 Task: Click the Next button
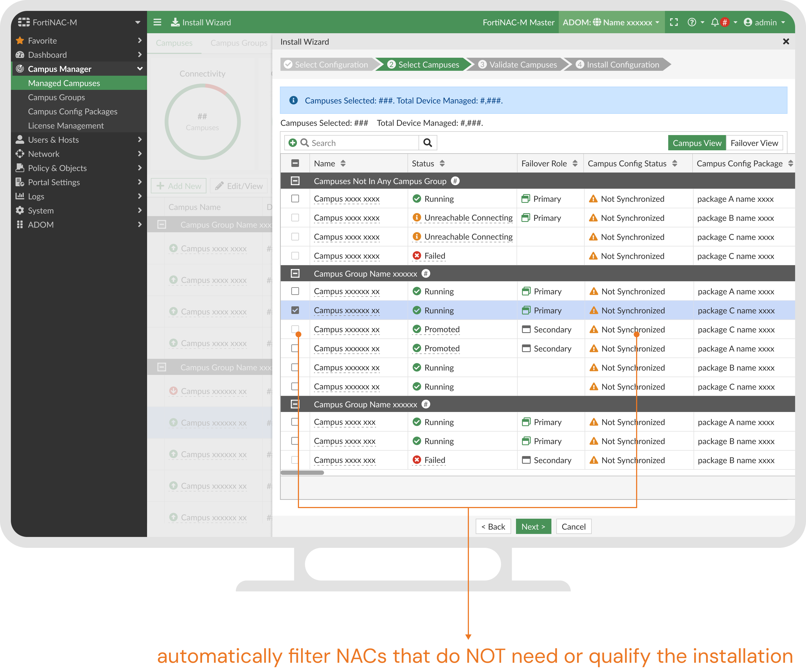pyautogui.click(x=533, y=527)
